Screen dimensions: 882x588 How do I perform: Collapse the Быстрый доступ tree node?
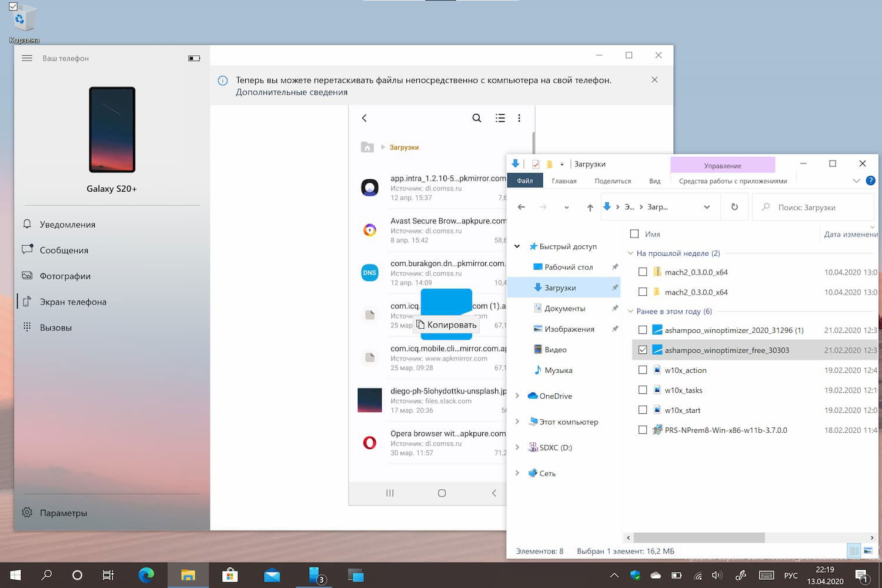(x=517, y=247)
